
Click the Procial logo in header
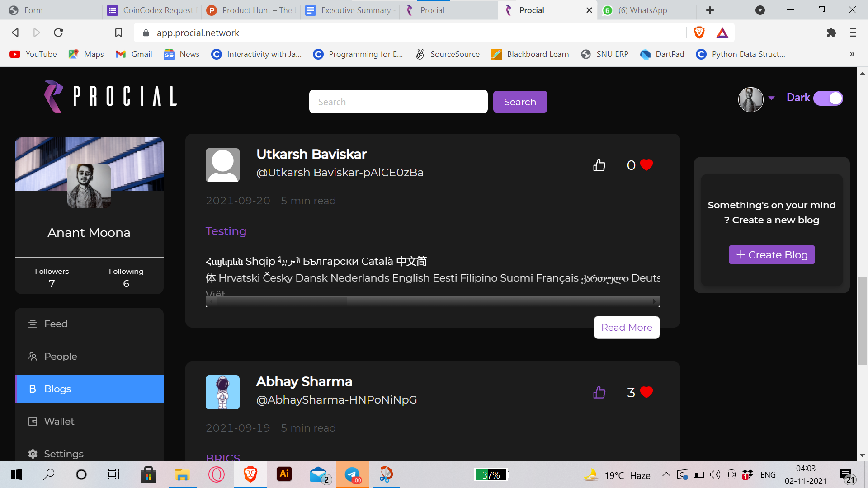[111, 96]
